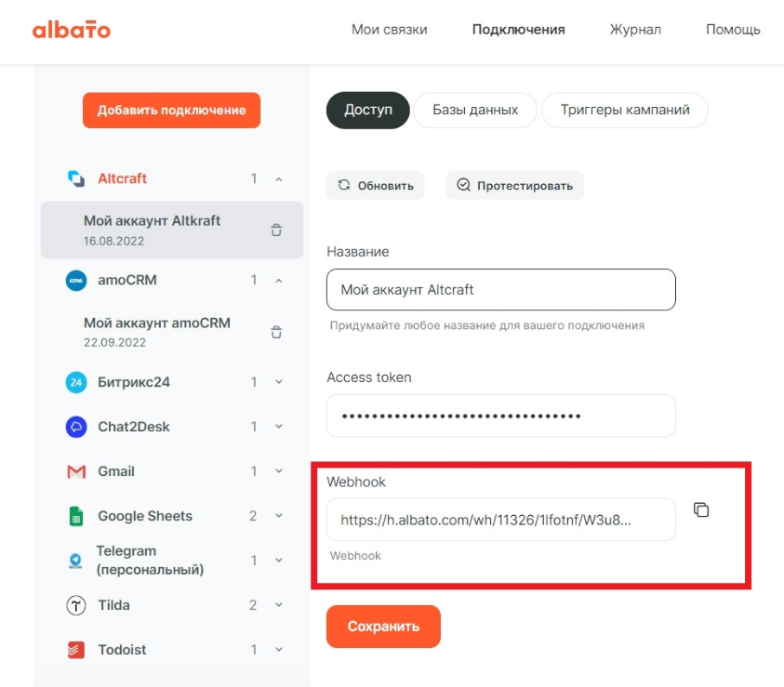Switch to the Базы данных tab

pyautogui.click(x=475, y=110)
